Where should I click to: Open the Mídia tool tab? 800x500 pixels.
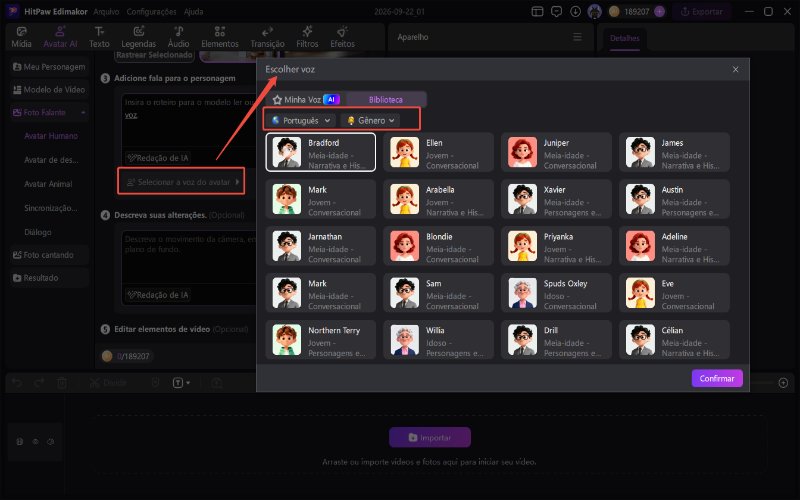[x=21, y=37]
